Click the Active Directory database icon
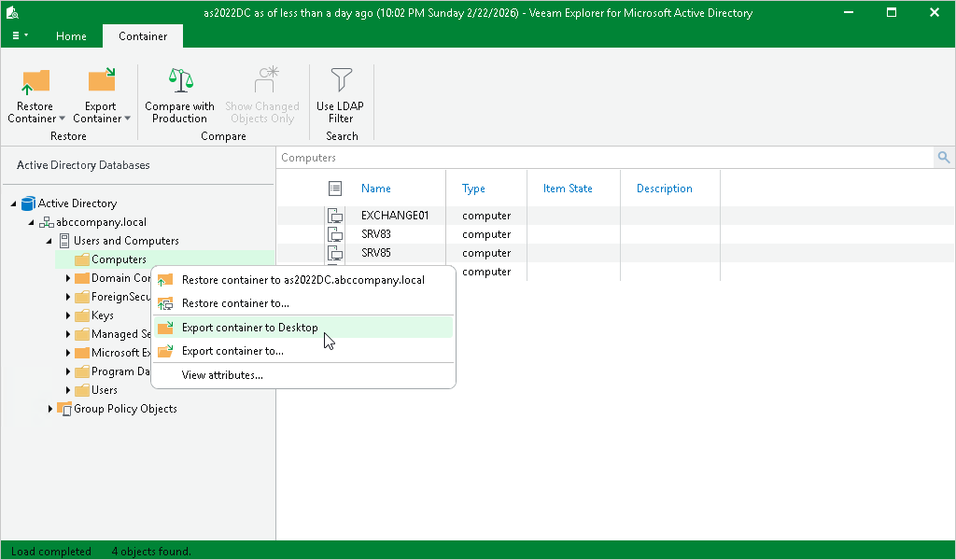Viewport: 956px width, 560px height. click(28, 203)
